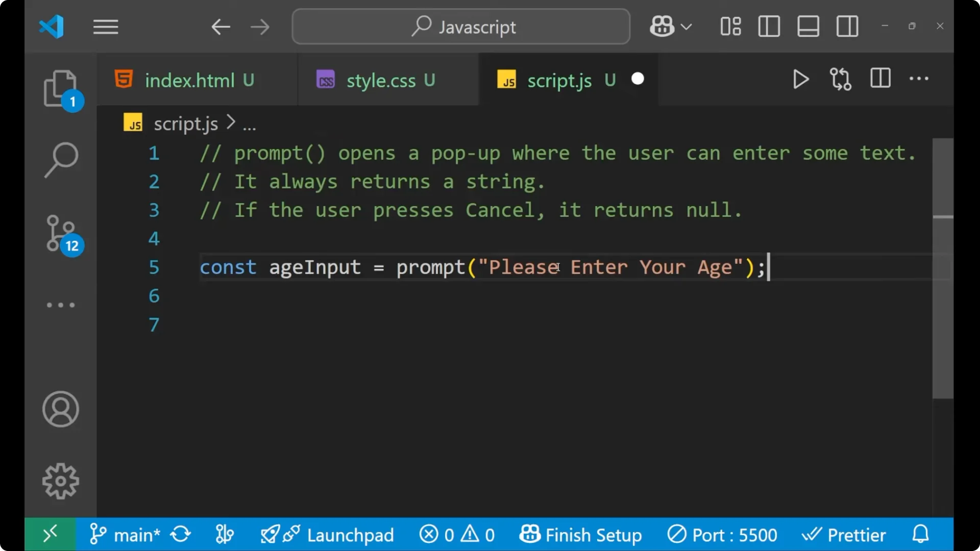The height and width of the screenshot is (551, 980).
Task: Toggle the Primary Side Bar layout control
Action: tap(768, 26)
